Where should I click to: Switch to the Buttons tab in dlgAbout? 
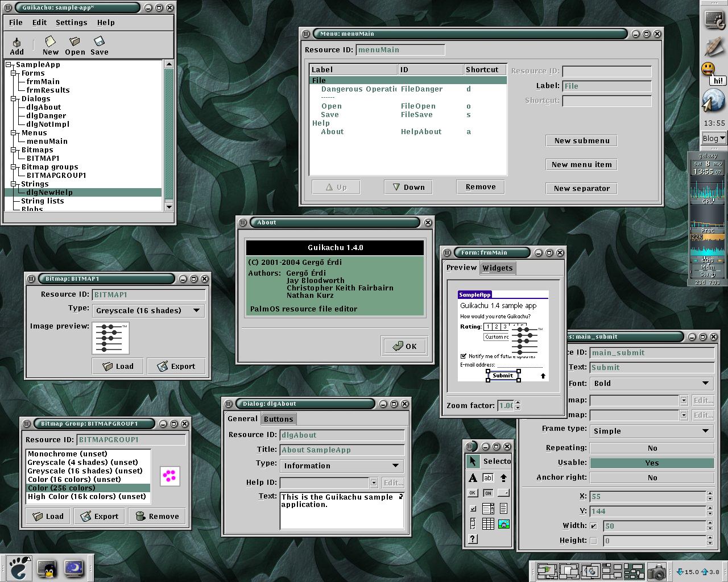point(279,419)
